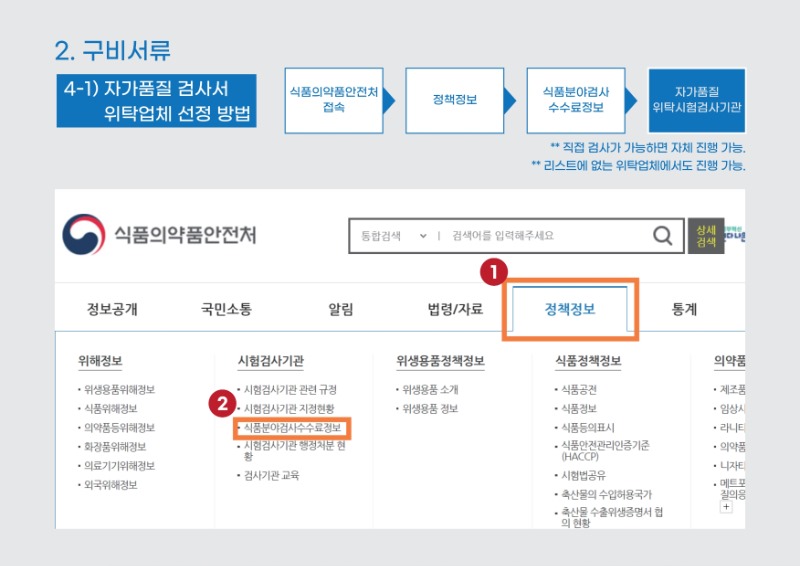This screenshot has height=566, width=800.
Task: Open the 검사기관 교육 link
Action: (271, 475)
